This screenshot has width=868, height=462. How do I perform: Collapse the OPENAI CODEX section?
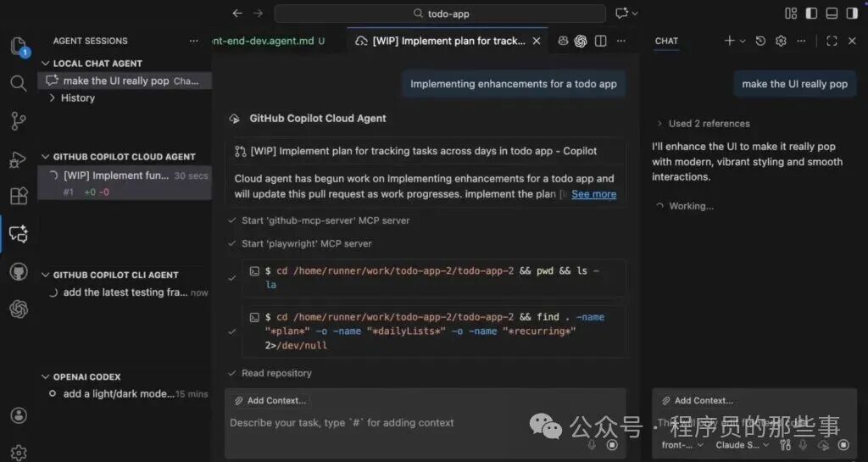coord(46,376)
